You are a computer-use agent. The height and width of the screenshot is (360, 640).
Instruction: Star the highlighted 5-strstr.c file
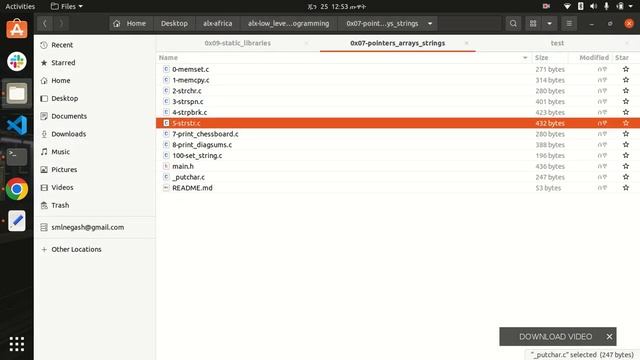tap(626, 123)
